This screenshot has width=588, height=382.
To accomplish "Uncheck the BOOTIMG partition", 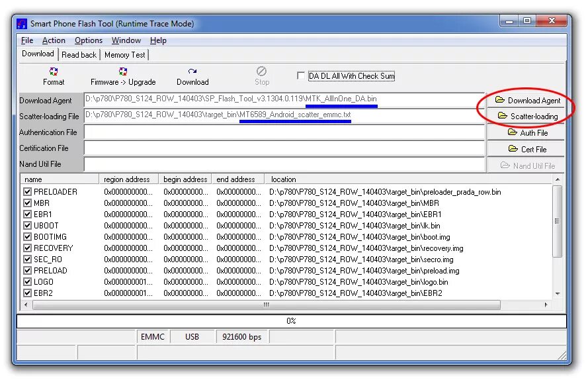I will click(27, 237).
